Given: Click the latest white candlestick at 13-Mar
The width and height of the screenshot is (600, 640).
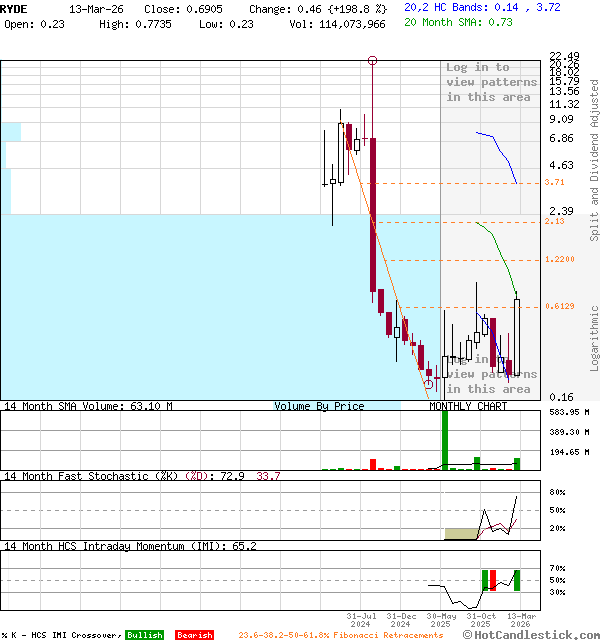Looking at the screenshot, I should [x=517, y=337].
